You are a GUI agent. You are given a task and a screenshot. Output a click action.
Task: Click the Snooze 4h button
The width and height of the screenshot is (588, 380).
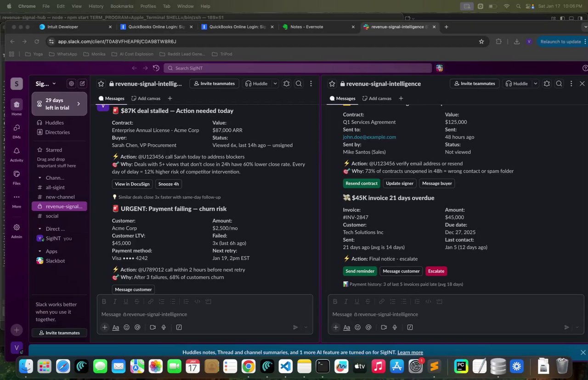(x=169, y=184)
